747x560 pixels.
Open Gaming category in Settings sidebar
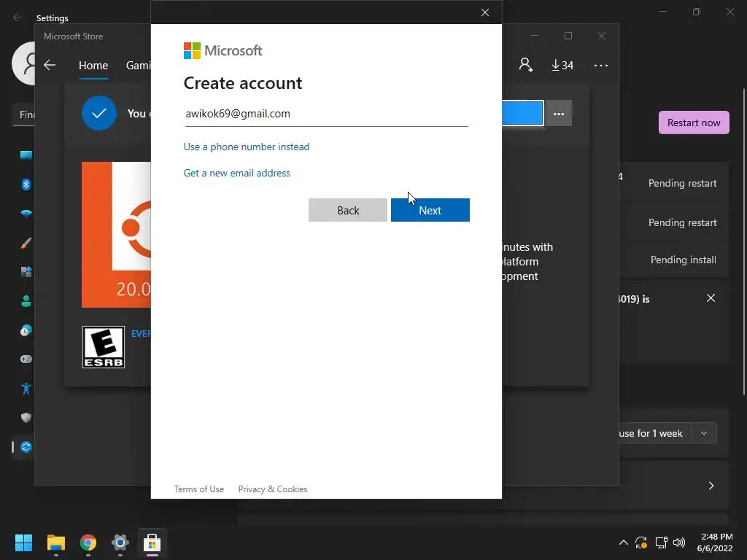(x=26, y=359)
